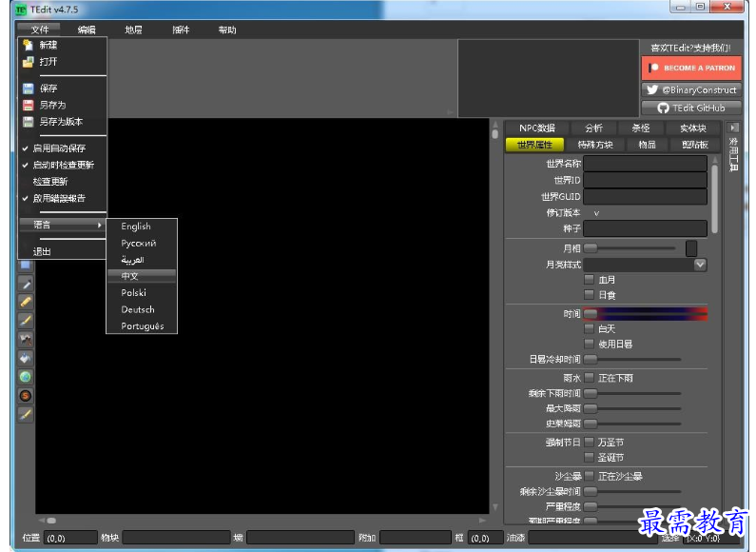
Task: Switch to the NPC数据 tab
Action: (536, 128)
